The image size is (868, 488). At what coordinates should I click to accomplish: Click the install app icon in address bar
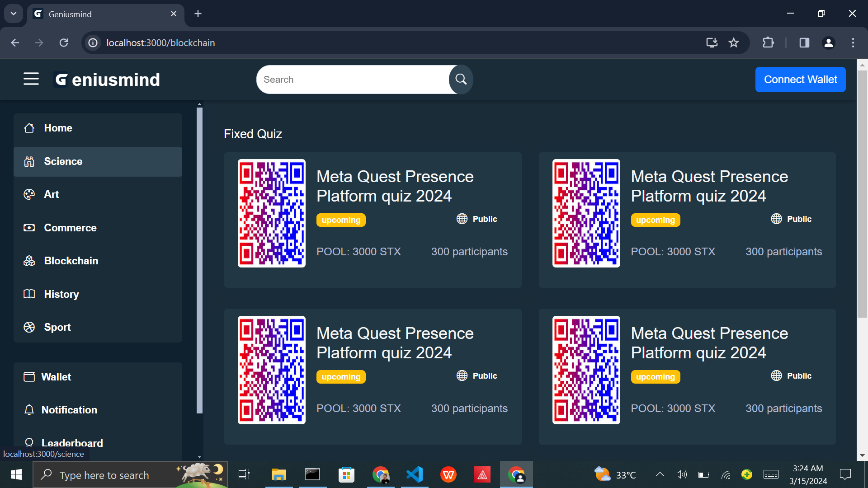[712, 43]
